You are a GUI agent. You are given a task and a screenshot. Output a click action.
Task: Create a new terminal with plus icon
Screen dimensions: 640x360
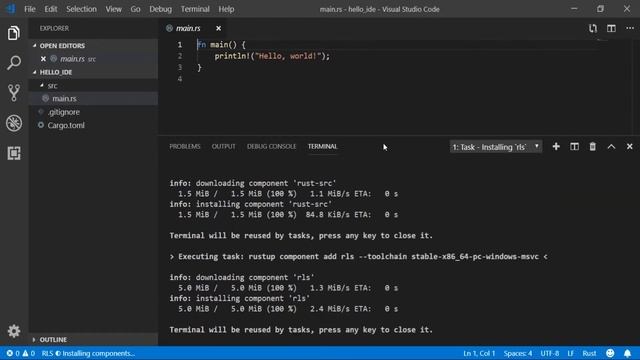pyautogui.click(x=556, y=147)
